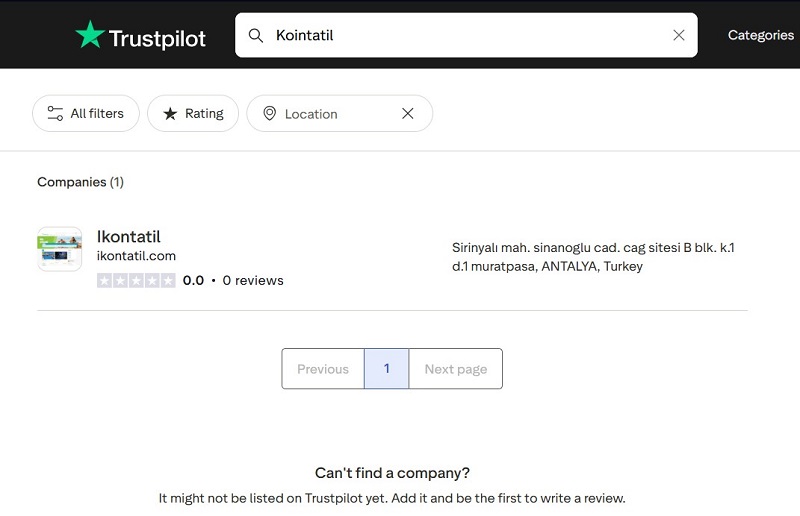
Task: Open the Categories menu
Action: tap(761, 35)
